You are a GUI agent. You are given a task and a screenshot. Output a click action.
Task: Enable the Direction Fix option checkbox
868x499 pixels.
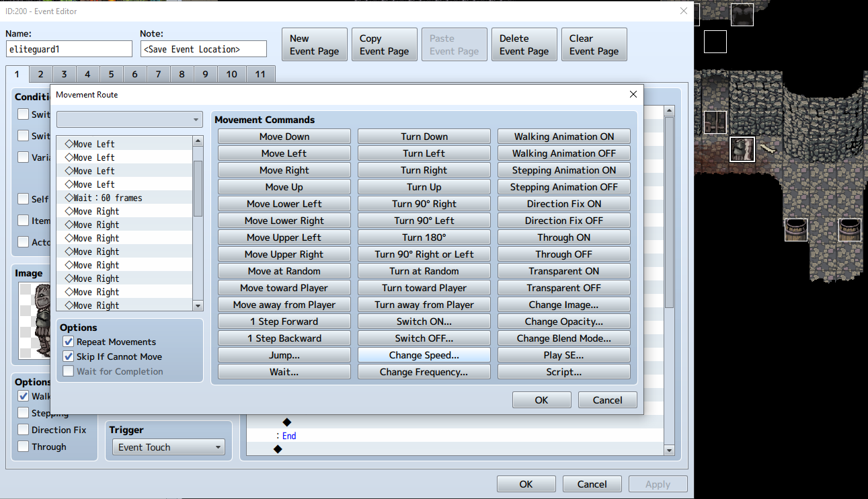click(24, 430)
